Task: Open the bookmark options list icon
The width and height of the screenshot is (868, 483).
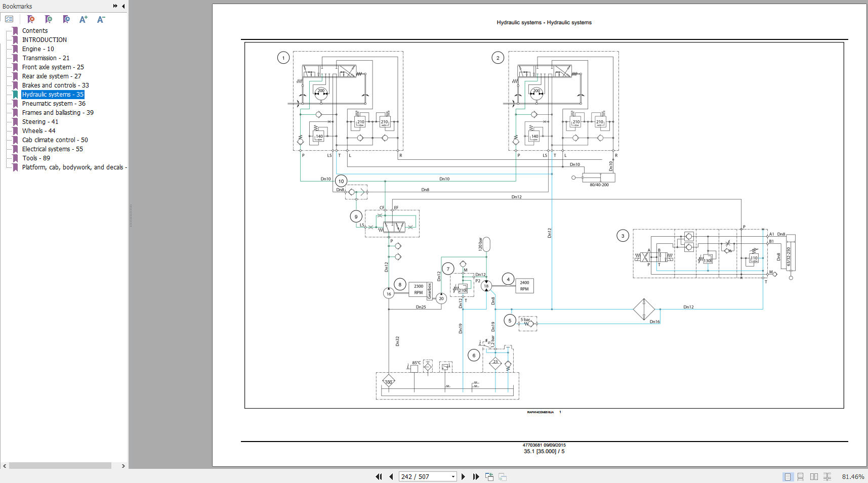Action: pyautogui.click(x=9, y=19)
